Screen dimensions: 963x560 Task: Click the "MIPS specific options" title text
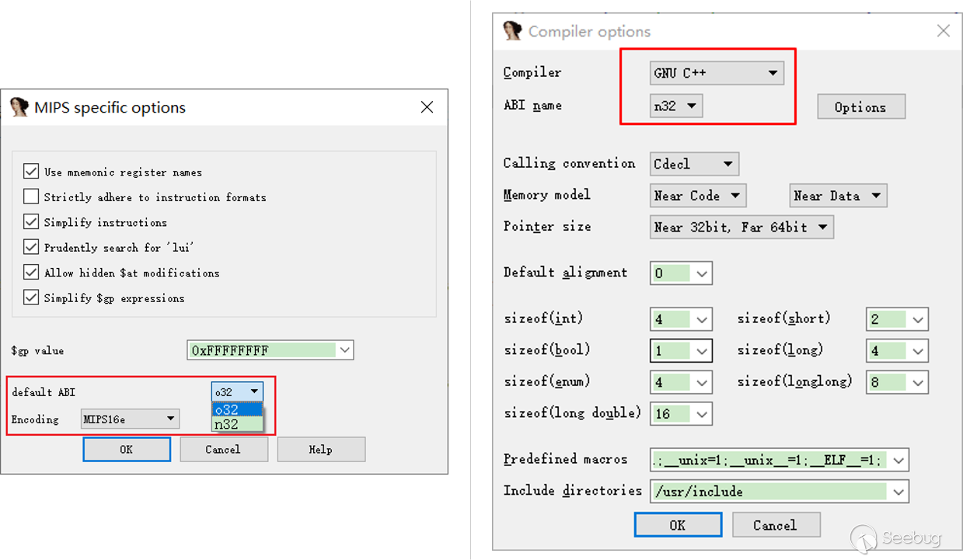110,107
